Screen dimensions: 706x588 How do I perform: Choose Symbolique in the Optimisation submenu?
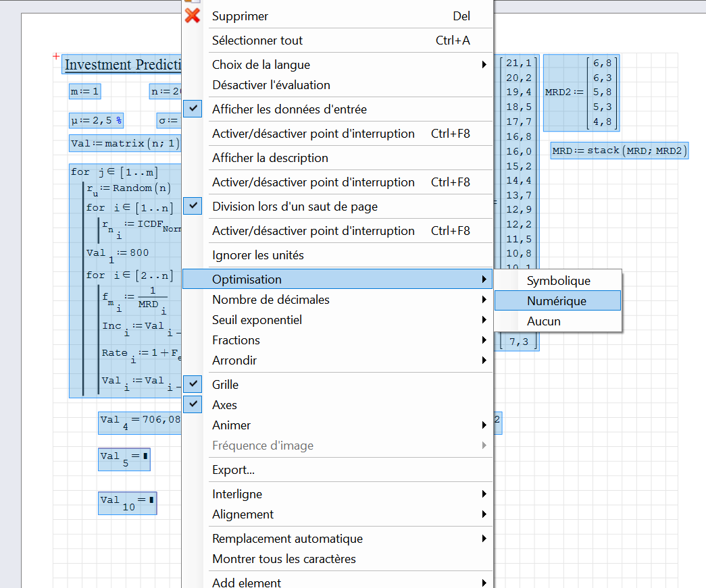558,281
